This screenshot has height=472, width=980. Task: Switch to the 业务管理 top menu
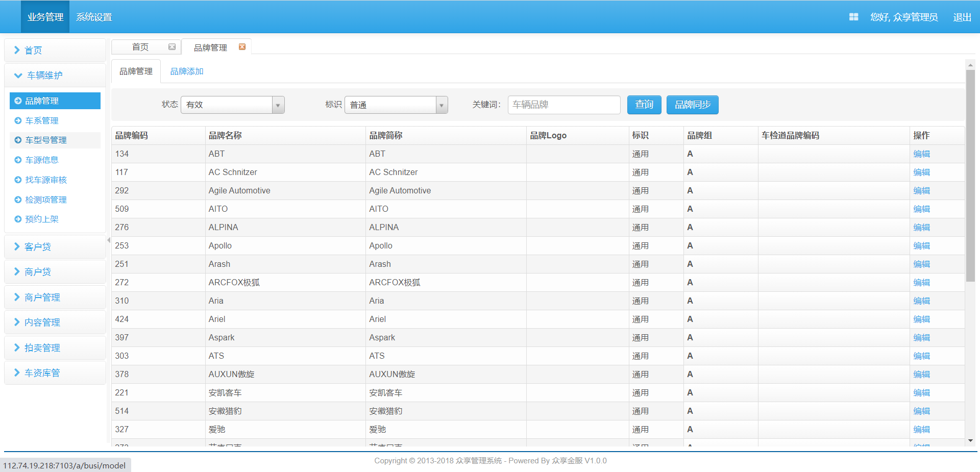pos(45,17)
